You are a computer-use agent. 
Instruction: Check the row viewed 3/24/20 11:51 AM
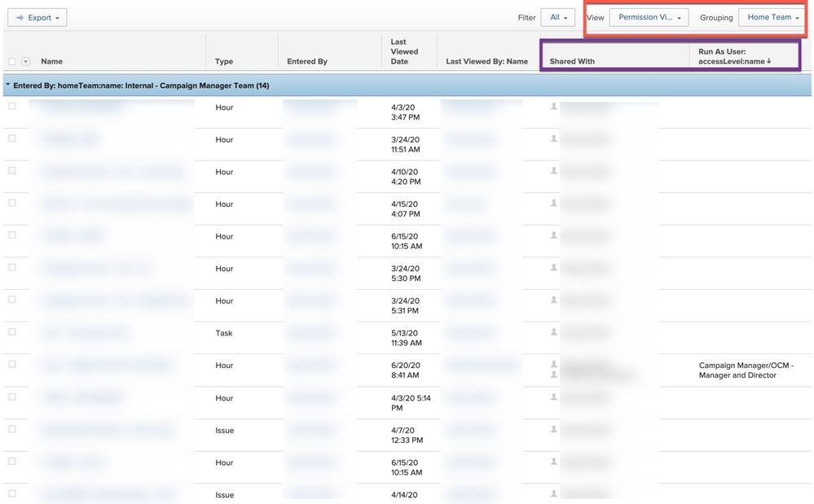pyautogui.click(x=11, y=138)
